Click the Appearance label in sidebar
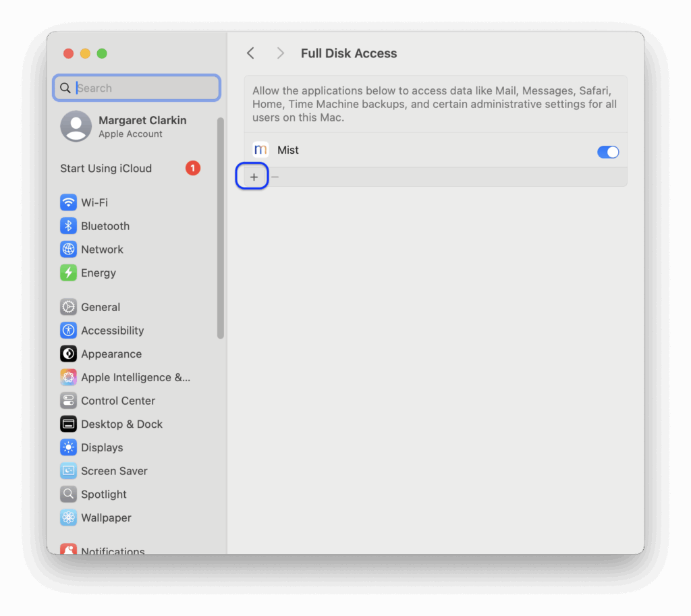This screenshot has height=616, width=691. [x=111, y=354]
